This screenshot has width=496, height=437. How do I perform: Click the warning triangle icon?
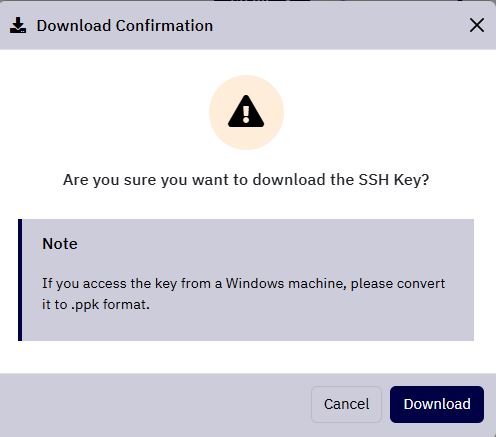click(246, 112)
